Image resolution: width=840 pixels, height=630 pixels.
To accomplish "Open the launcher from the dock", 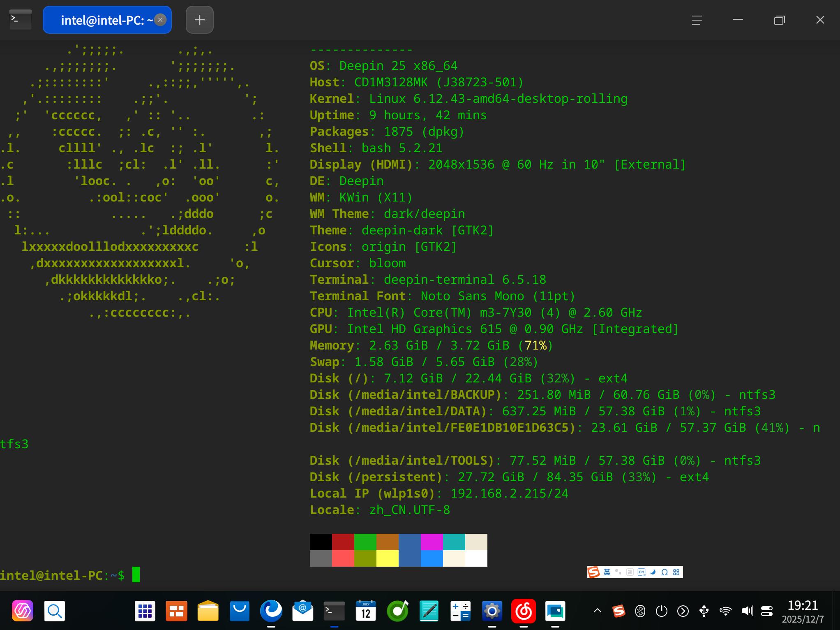I will point(23,611).
